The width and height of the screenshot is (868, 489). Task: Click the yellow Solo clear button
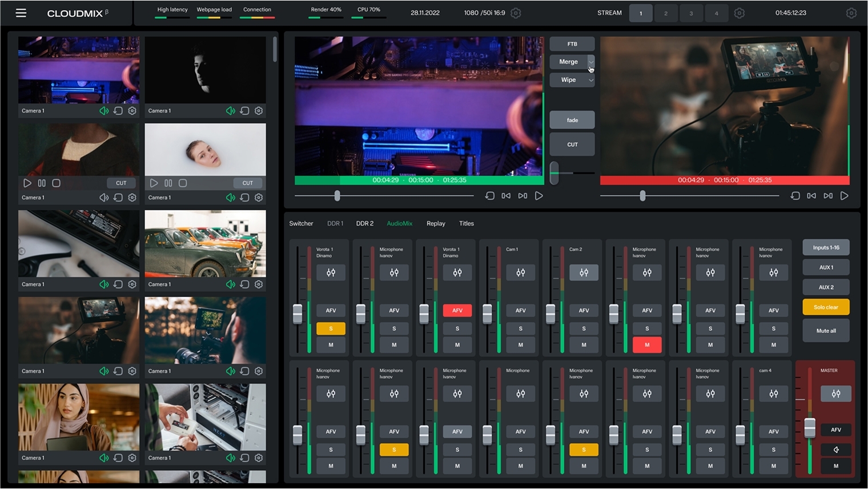[x=826, y=307]
